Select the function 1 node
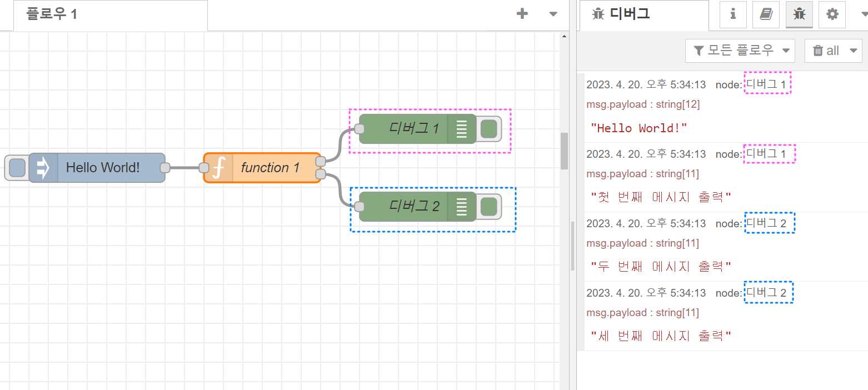The image size is (868, 390). point(262,168)
